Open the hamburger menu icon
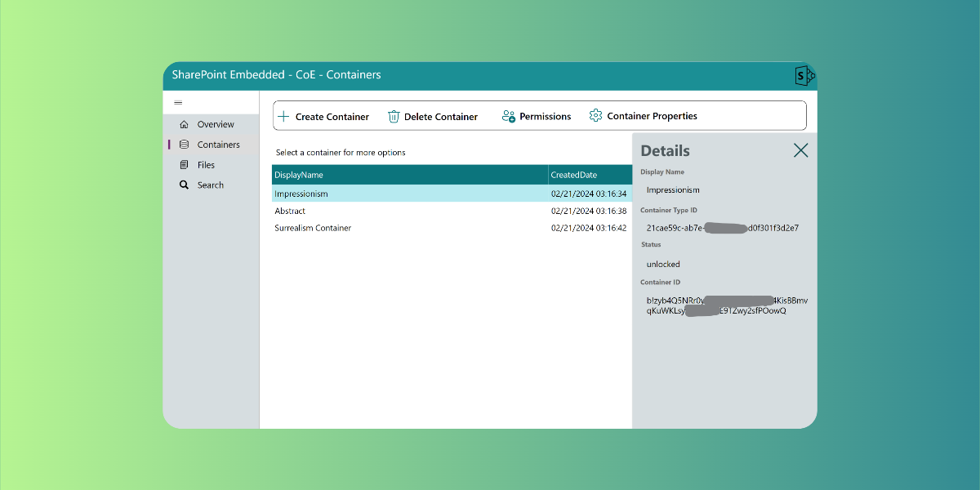 pos(178,102)
